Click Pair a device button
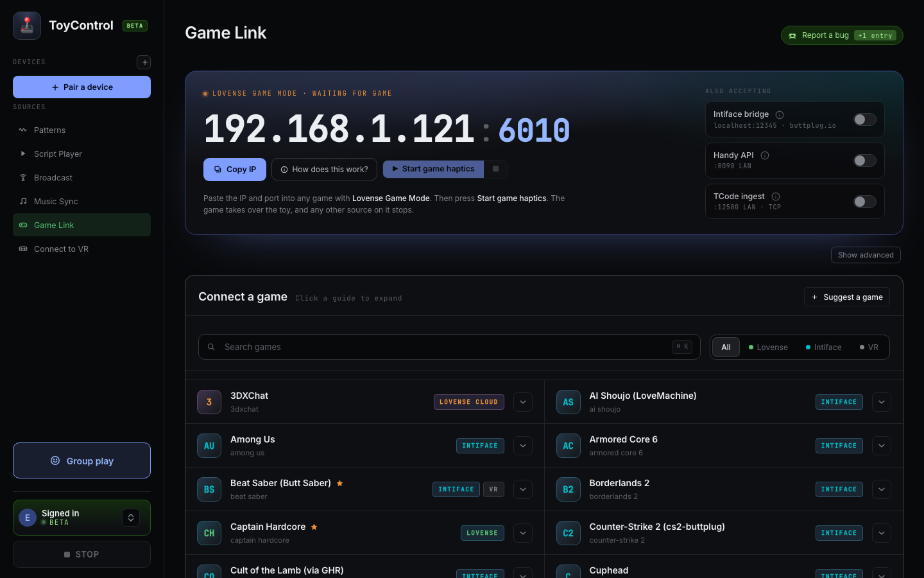 [x=81, y=87]
